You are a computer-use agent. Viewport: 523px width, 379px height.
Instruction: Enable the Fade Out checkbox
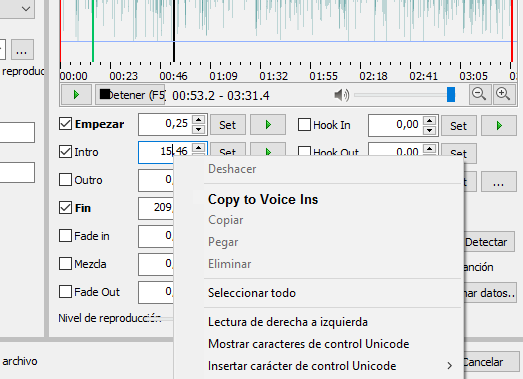[65, 292]
